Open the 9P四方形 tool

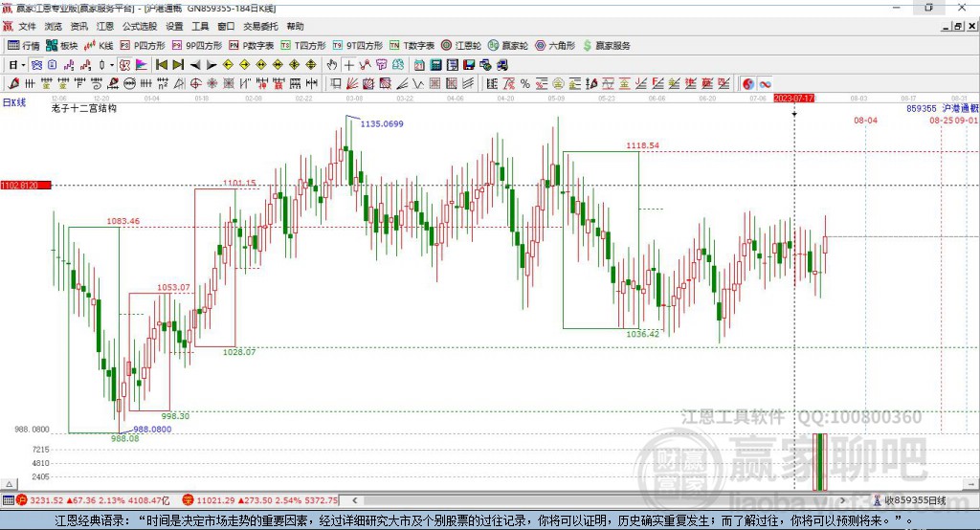point(197,46)
